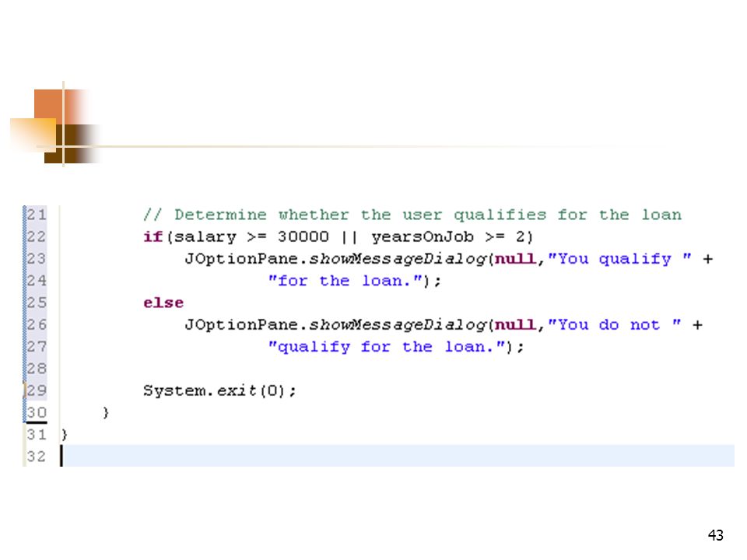Click line number 30 in the gutter
The width and height of the screenshot is (747, 560).
pos(37,412)
